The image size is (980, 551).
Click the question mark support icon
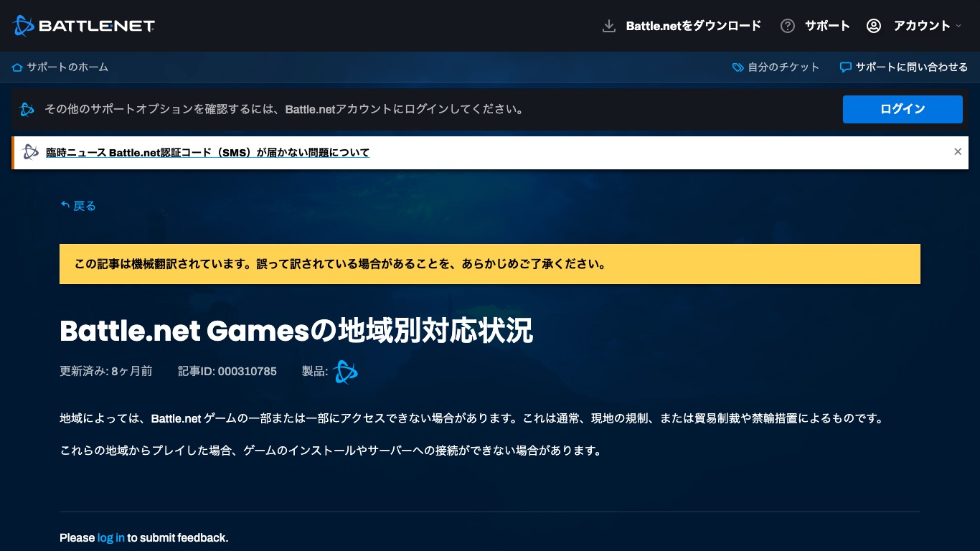tap(788, 26)
